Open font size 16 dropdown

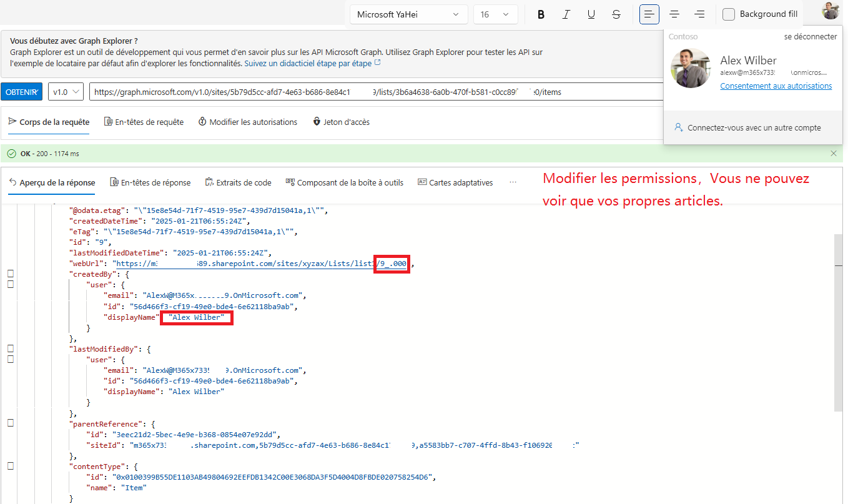pyautogui.click(x=496, y=14)
